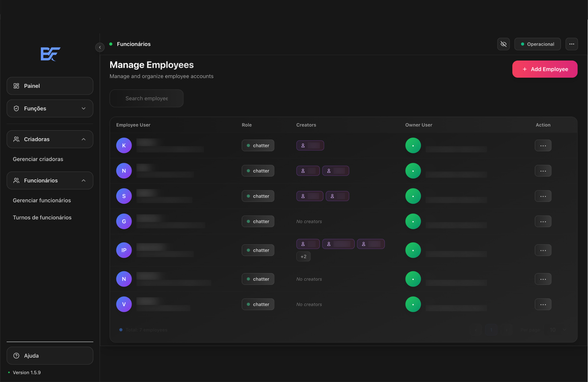Viewport: 588px width, 382px height.
Task: Click the Operacional status indicator
Action: pyautogui.click(x=537, y=44)
